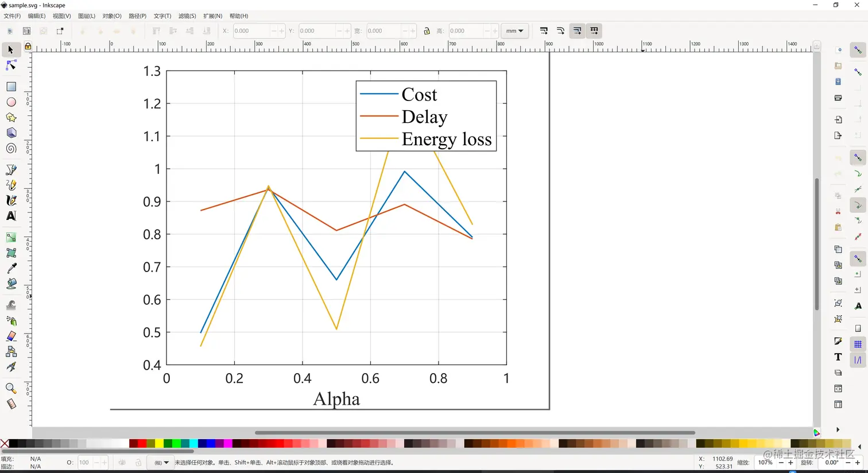Select the Spiral tool

11,149
